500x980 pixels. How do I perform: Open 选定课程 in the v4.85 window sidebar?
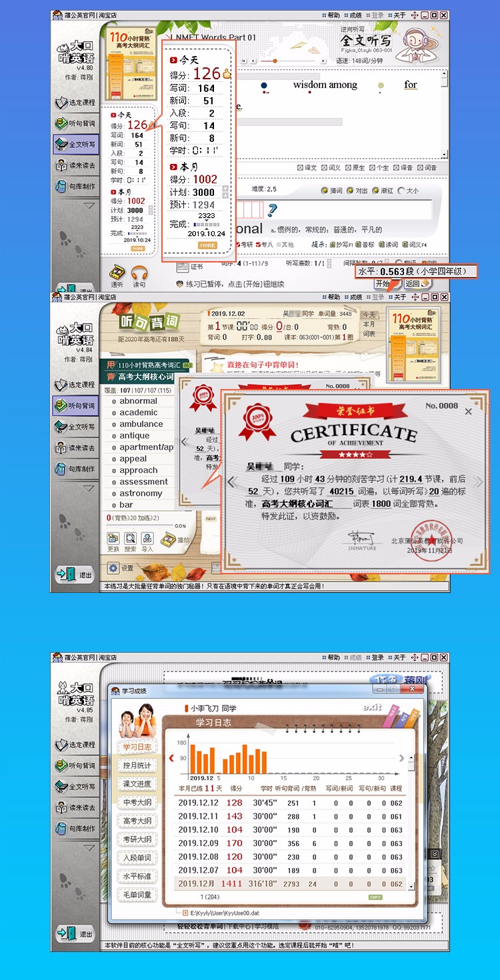tap(75, 744)
